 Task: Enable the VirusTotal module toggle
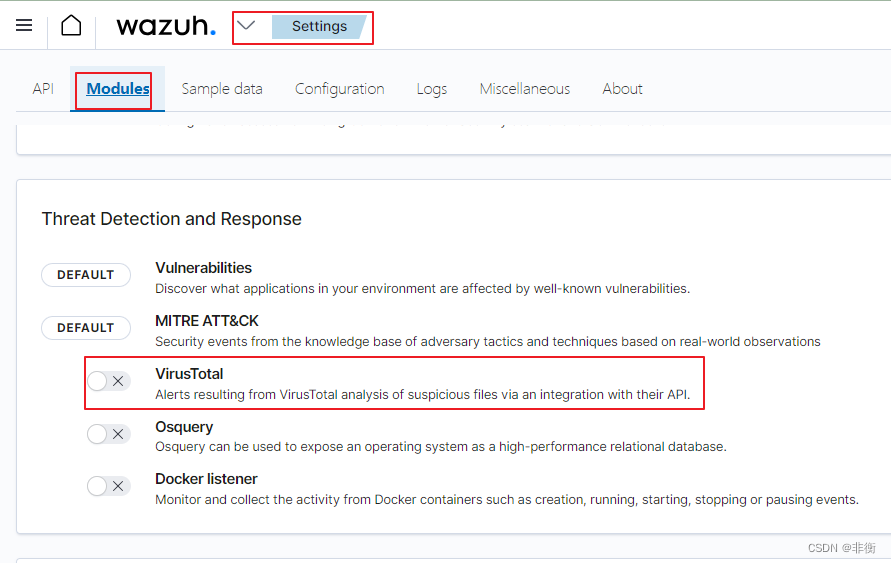[x=109, y=381]
